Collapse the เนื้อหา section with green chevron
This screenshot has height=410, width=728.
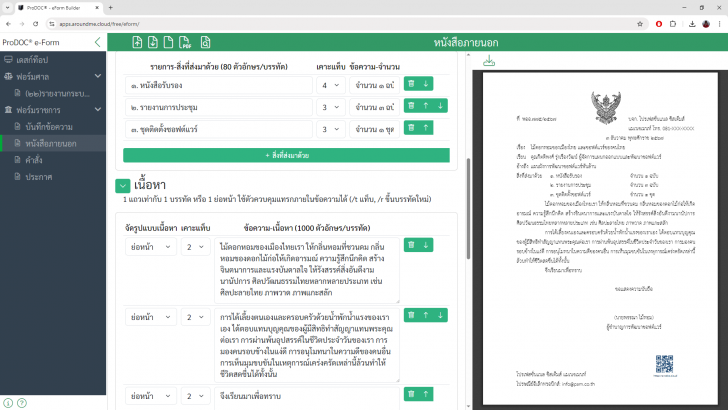(123, 186)
